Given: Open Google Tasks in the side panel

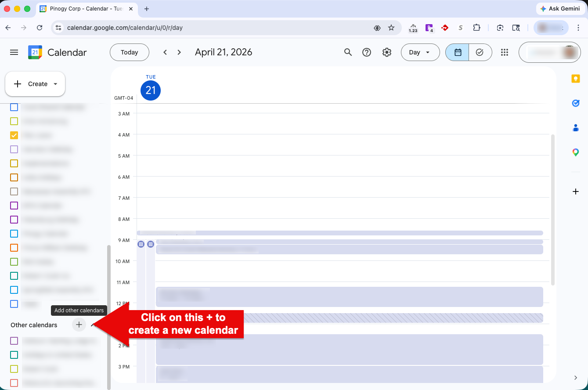Looking at the screenshot, I should pos(576,103).
